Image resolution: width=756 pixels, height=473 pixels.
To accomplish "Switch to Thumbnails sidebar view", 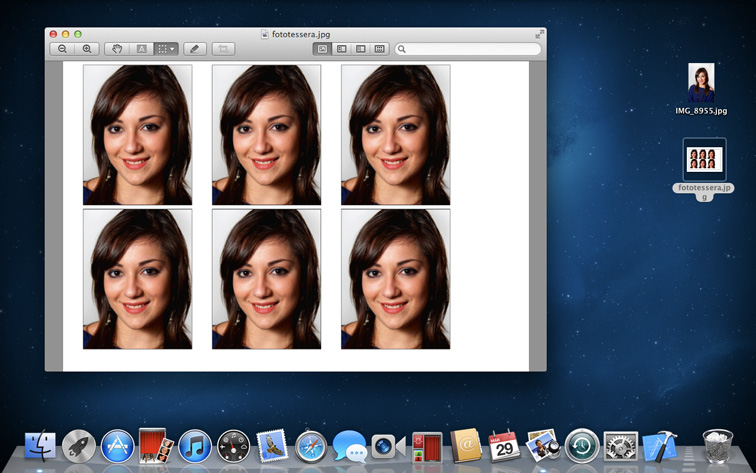I will click(341, 49).
